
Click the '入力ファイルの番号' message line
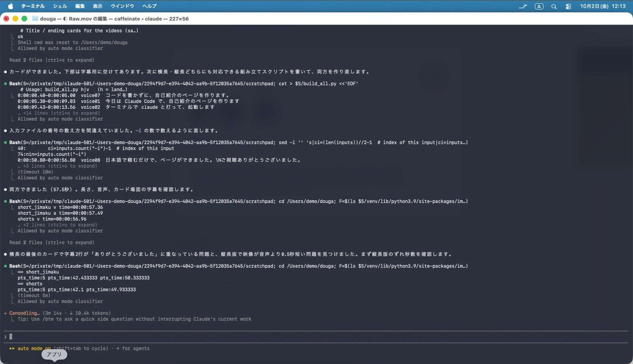[114, 131]
